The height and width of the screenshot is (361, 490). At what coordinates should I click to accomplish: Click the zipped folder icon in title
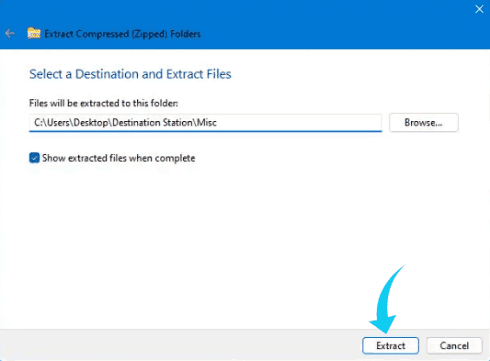tap(34, 33)
